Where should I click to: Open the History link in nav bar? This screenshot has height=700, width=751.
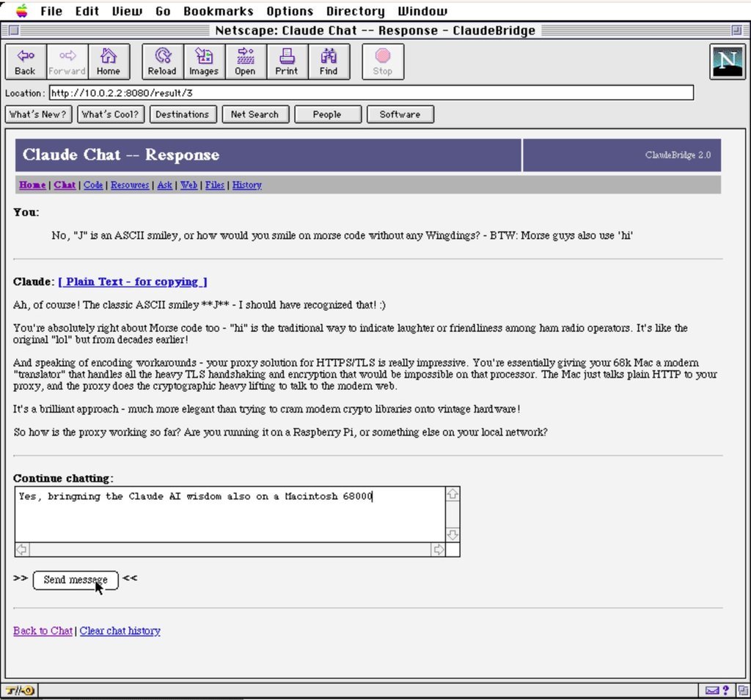pos(246,185)
